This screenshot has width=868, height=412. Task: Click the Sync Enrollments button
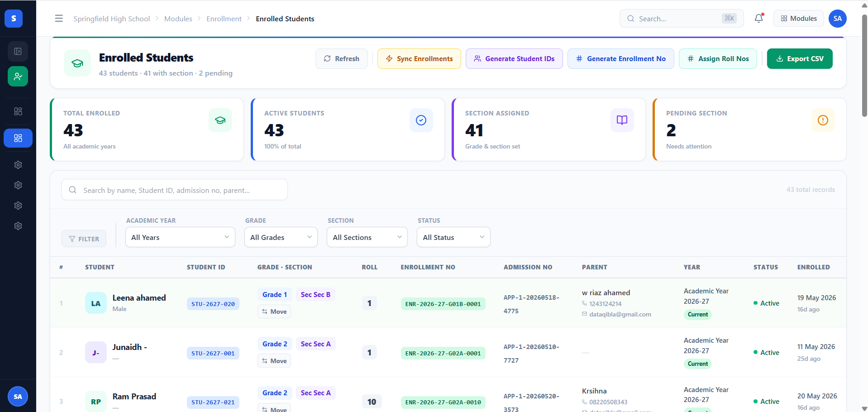[x=419, y=59]
